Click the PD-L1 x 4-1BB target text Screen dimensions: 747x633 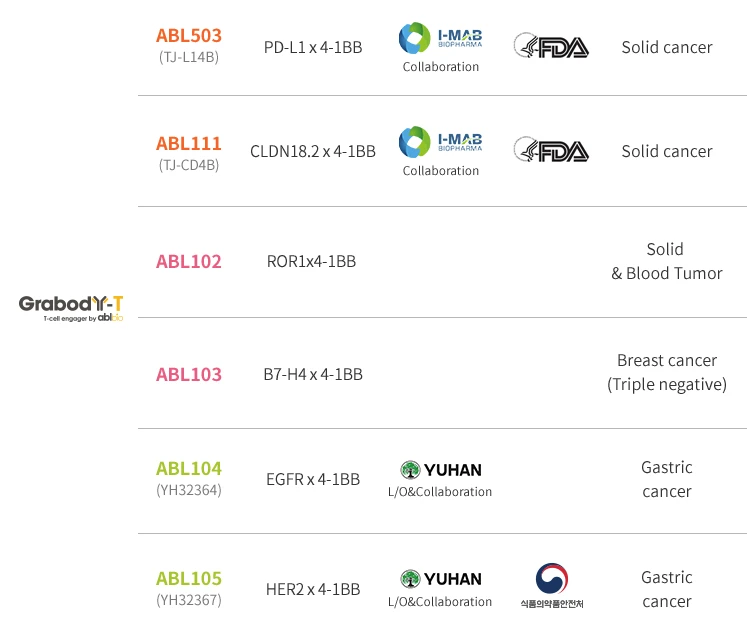pyautogui.click(x=313, y=47)
